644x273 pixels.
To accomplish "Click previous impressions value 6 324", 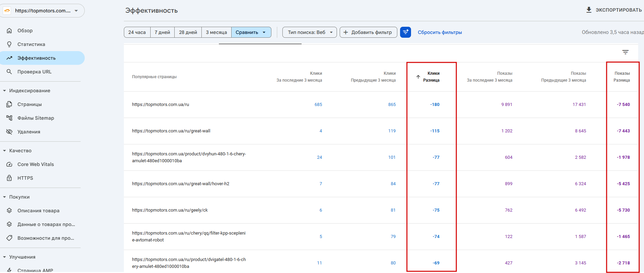I will (581, 184).
